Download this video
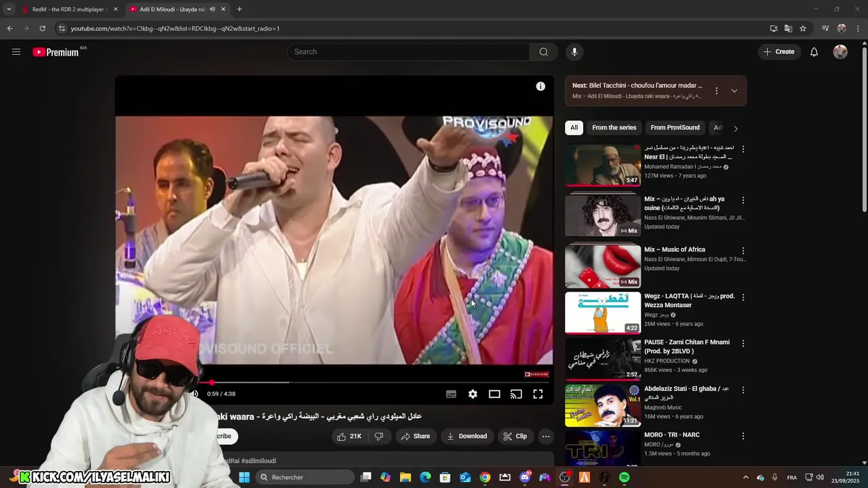The height and width of the screenshot is (488, 868). [x=467, y=436]
